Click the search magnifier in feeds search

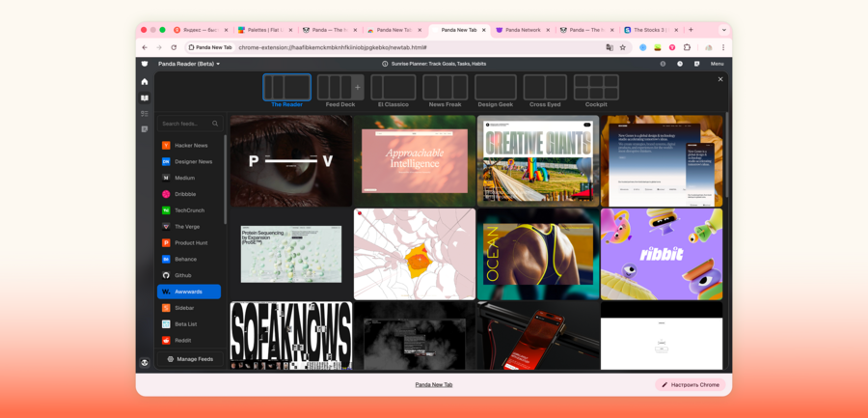tap(215, 124)
